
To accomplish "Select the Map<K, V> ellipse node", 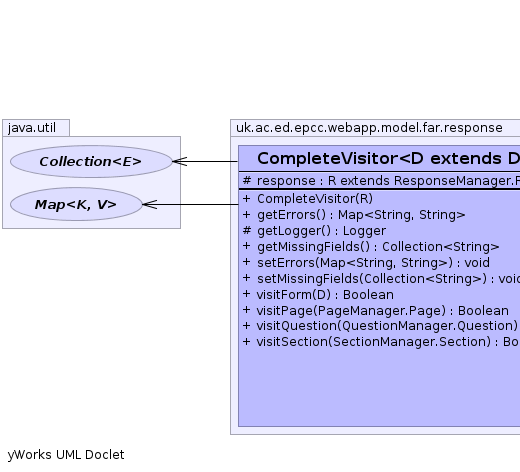I will pos(76,204).
